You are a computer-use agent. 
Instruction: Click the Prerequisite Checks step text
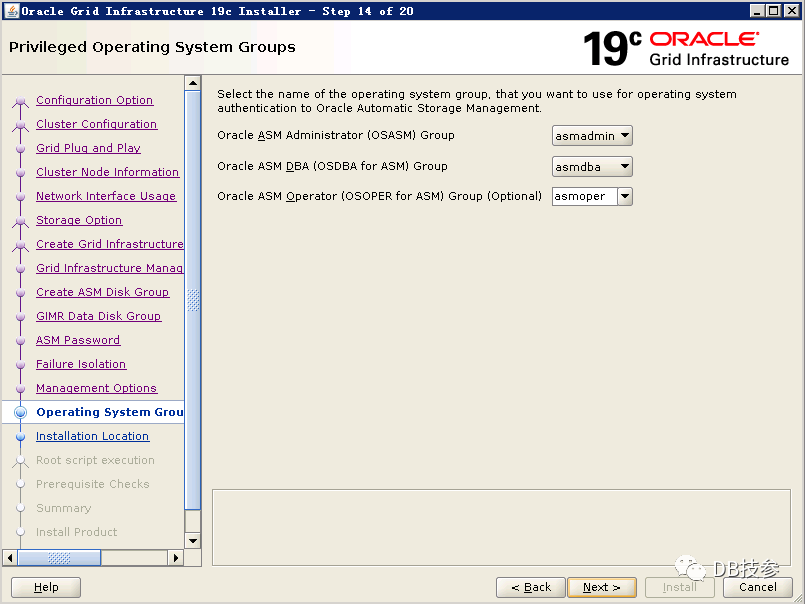92,484
